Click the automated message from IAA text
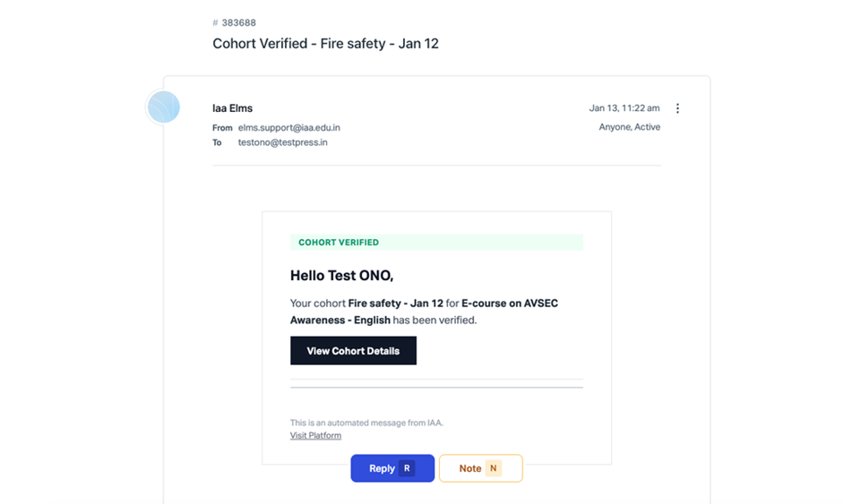This screenshot has width=843, height=504. [x=366, y=423]
